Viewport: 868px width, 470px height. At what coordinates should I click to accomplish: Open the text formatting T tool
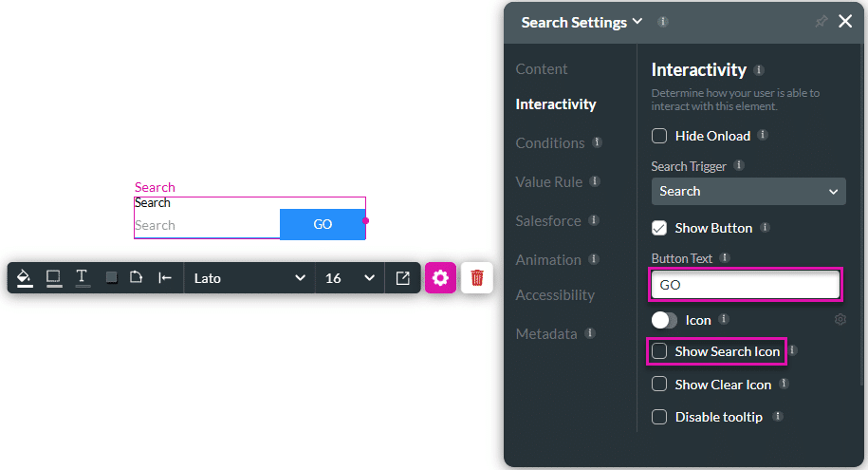click(x=82, y=277)
